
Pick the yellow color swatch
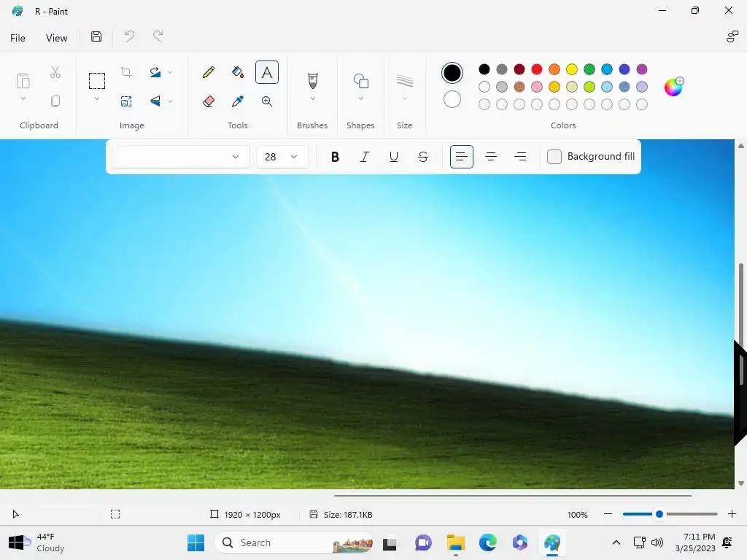pos(572,69)
